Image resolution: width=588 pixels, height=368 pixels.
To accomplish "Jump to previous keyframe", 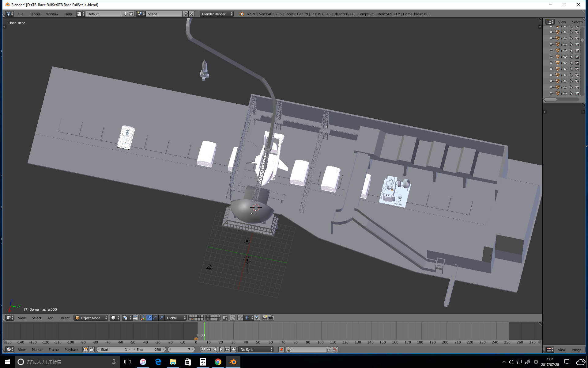I will (209, 349).
